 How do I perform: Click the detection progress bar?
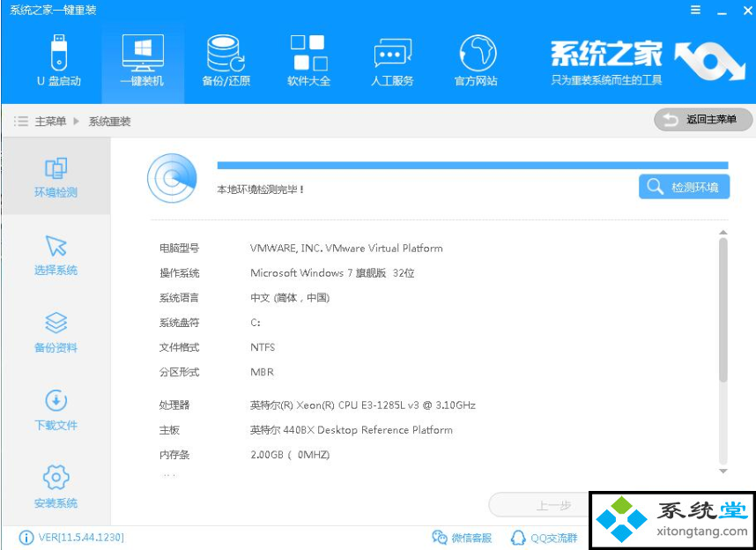coord(472,166)
